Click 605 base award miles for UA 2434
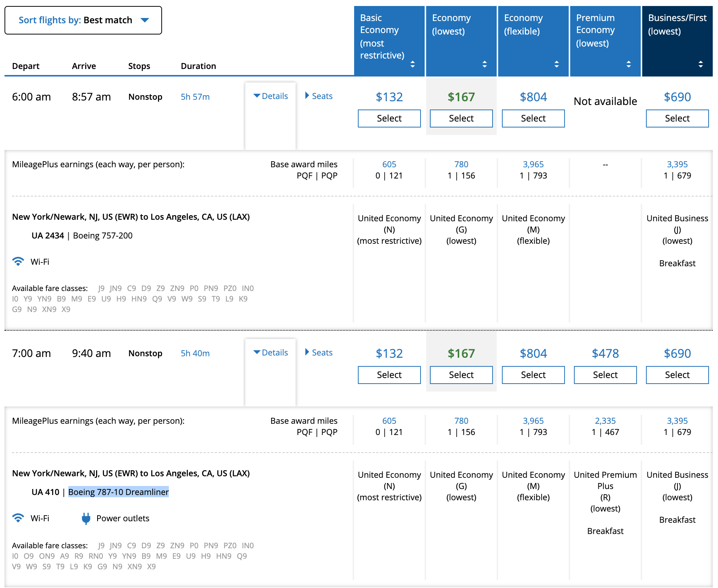 pyautogui.click(x=389, y=164)
